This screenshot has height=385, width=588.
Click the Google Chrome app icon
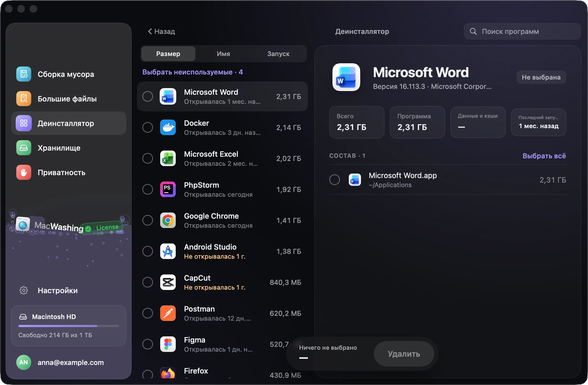(x=168, y=220)
